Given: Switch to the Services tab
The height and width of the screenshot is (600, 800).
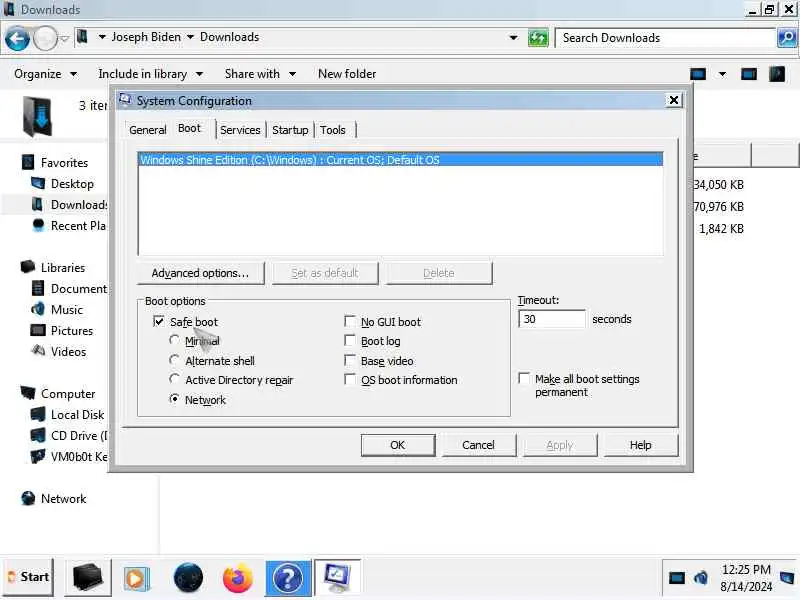Looking at the screenshot, I should pos(240,130).
